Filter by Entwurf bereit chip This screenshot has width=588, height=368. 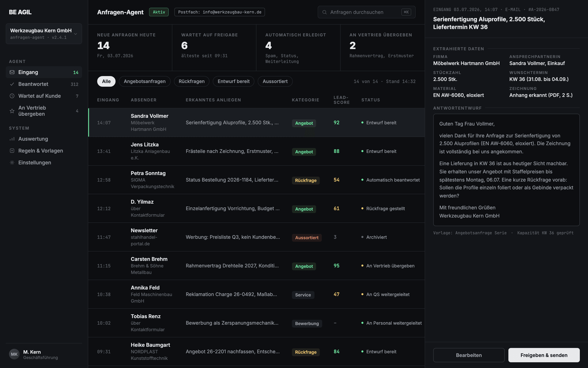coord(234,81)
